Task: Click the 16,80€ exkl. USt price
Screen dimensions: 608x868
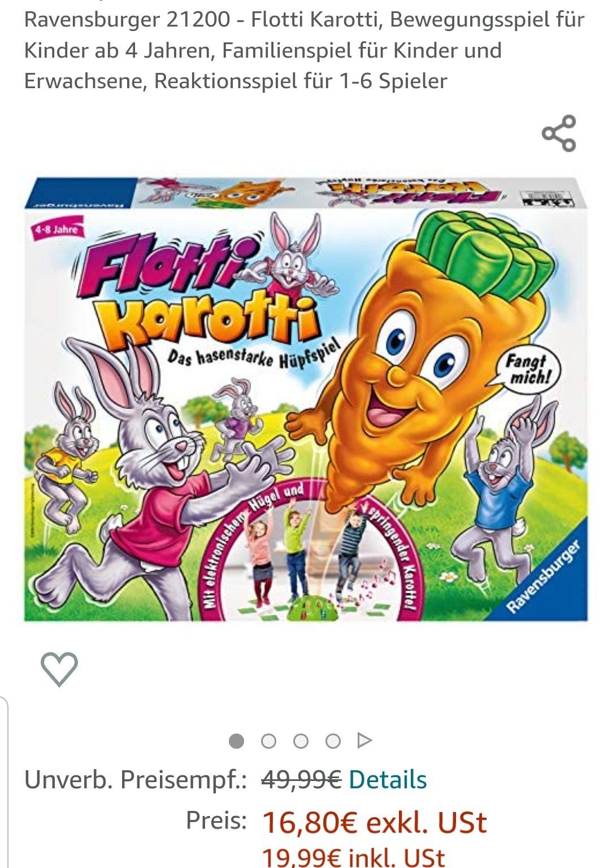Action: [374, 822]
